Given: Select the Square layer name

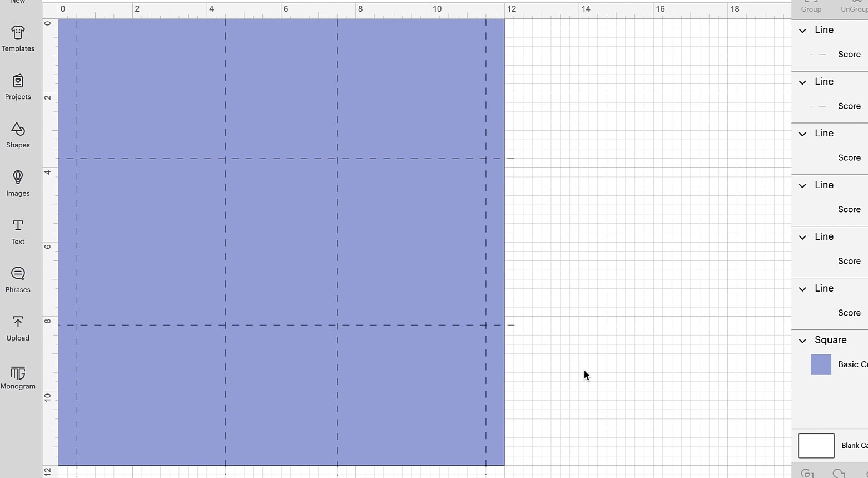Looking at the screenshot, I should click(x=831, y=340).
